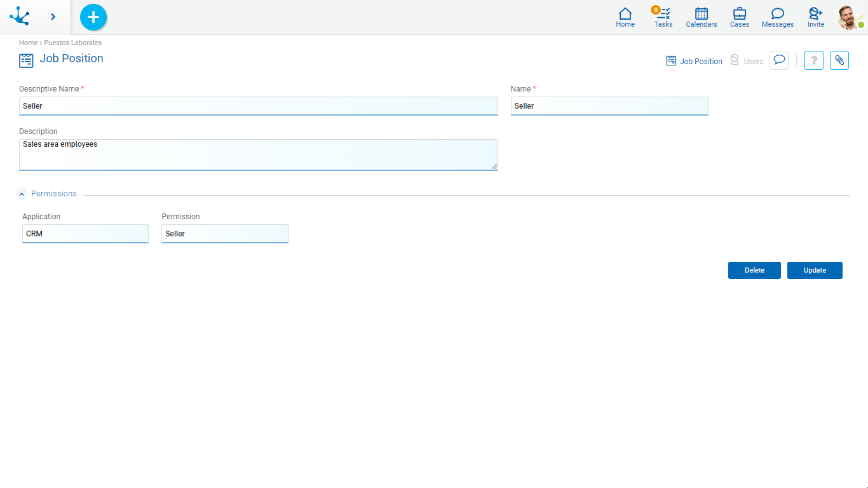Open the comments speech bubble button
Image resolution: width=868 pixels, height=488 pixels.
779,60
